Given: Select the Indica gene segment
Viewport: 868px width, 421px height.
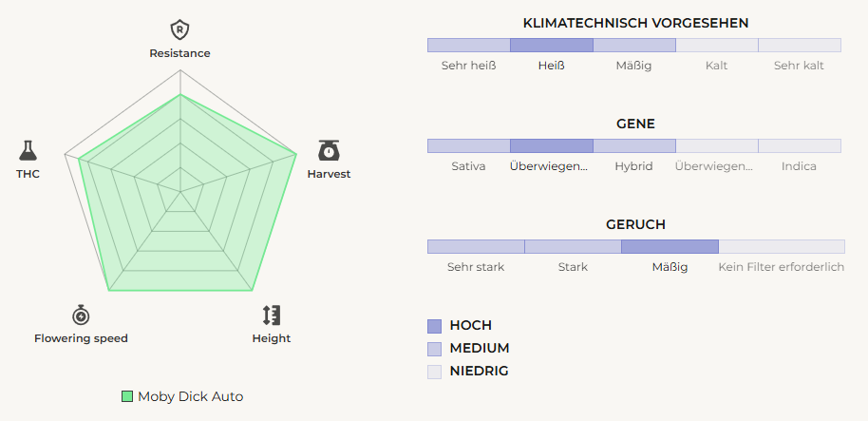Looking at the screenshot, I should pyautogui.click(x=800, y=145).
